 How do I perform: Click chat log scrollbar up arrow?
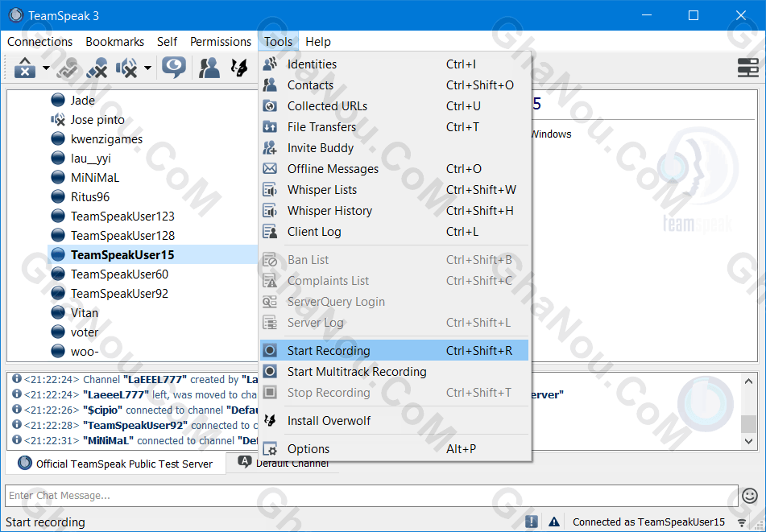point(748,381)
